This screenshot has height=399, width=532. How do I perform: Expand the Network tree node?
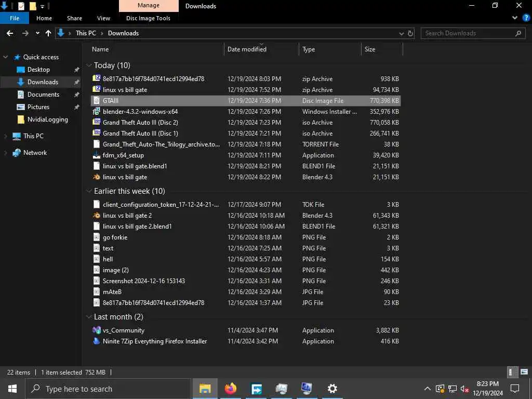5,153
